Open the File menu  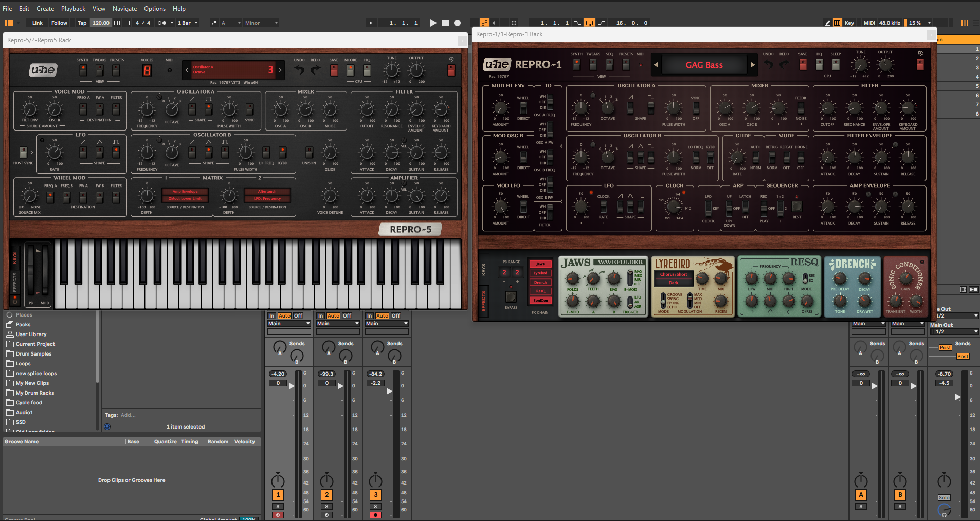pos(7,8)
